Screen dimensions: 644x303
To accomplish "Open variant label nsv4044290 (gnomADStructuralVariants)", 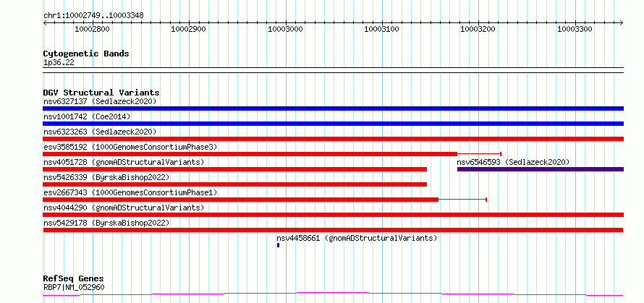I will click(x=124, y=208).
